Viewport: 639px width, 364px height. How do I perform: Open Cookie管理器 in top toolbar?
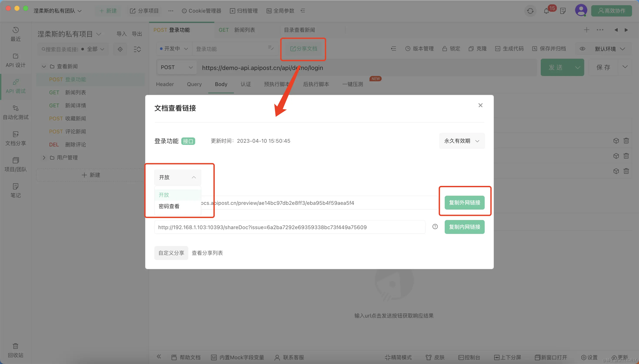tap(201, 11)
